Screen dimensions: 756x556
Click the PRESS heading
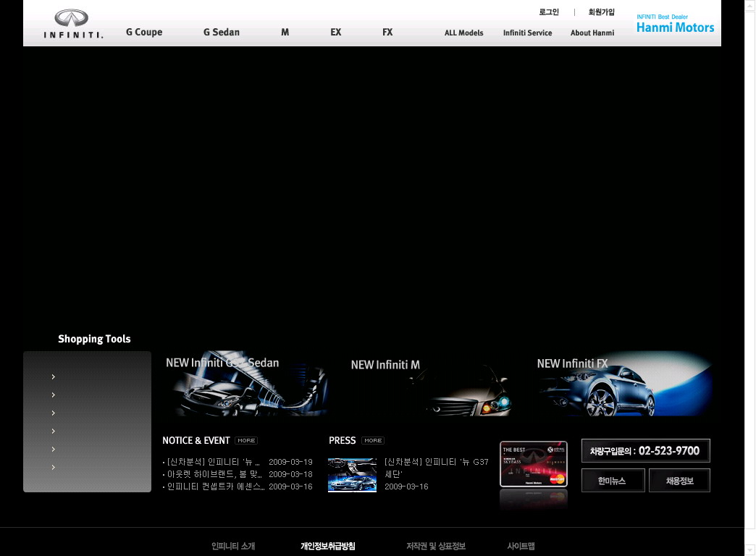(x=343, y=441)
